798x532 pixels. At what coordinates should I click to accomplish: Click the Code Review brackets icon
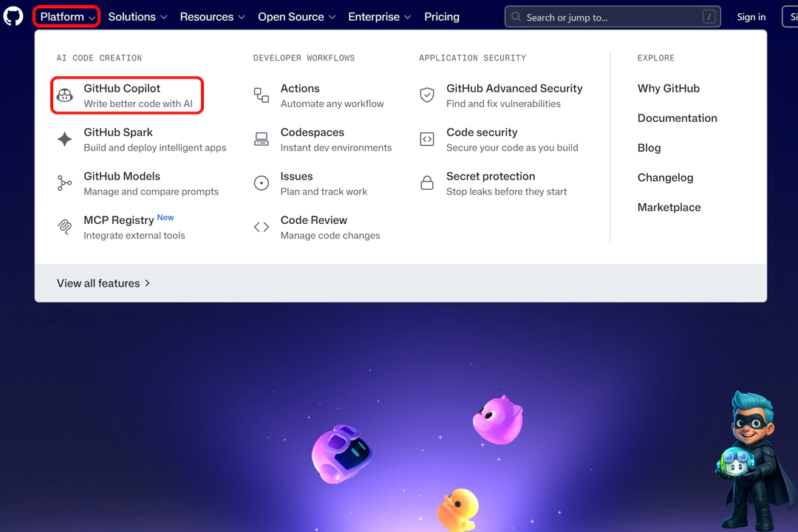point(261,226)
